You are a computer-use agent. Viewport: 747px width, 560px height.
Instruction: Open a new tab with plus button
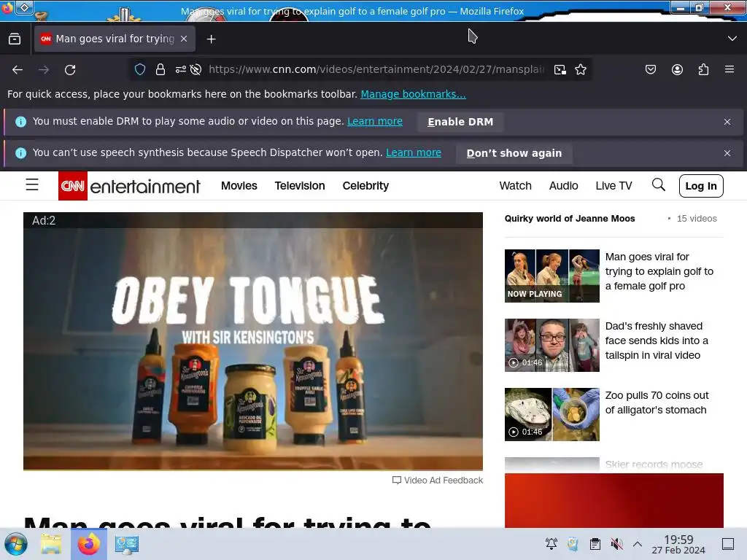(x=211, y=39)
